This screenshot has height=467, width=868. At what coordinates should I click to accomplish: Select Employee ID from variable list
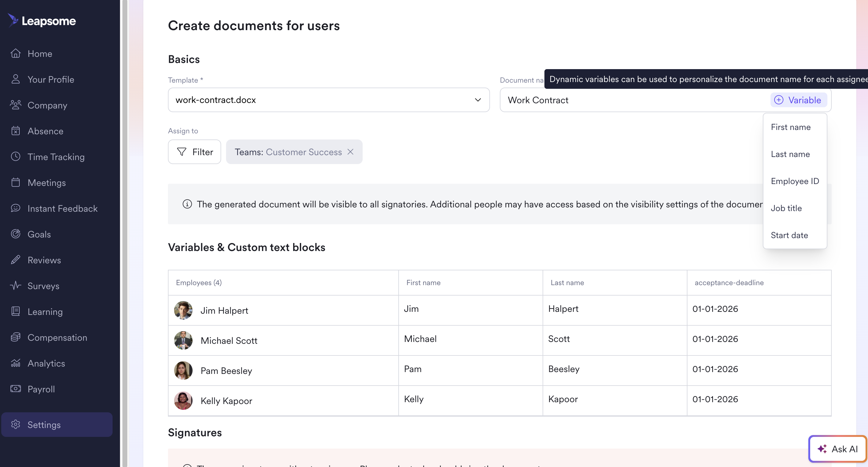pos(794,181)
